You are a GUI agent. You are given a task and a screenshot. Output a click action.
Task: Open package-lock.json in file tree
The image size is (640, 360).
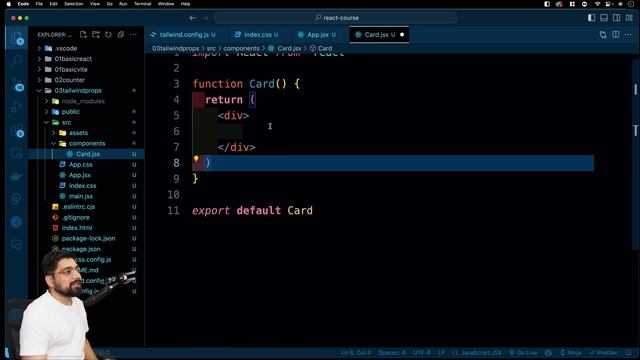click(x=86, y=238)
